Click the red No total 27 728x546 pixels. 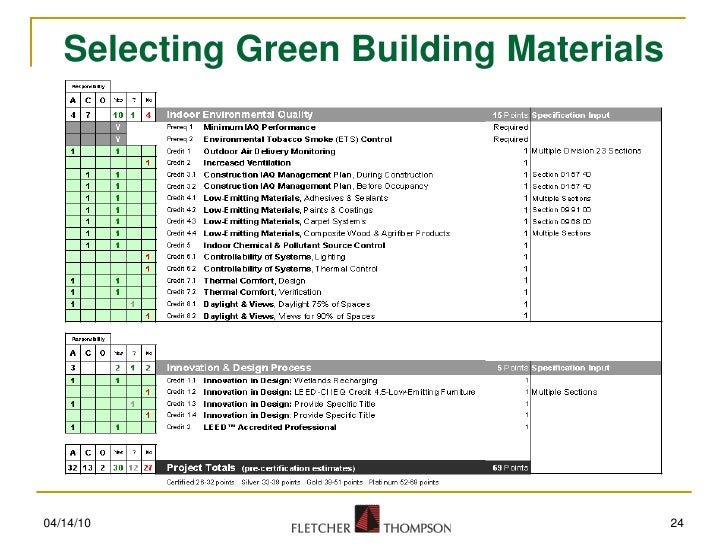pos(148,468)
